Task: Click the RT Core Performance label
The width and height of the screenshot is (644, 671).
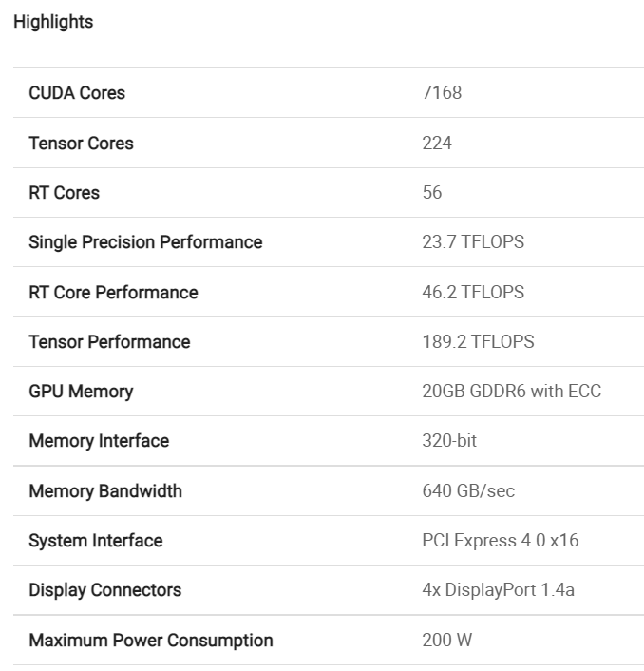Action: point(113,293)
